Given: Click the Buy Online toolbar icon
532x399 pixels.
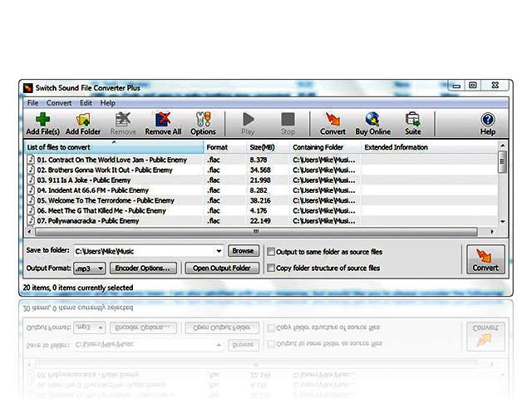Looking at the screenshot, I should (372, 123).
